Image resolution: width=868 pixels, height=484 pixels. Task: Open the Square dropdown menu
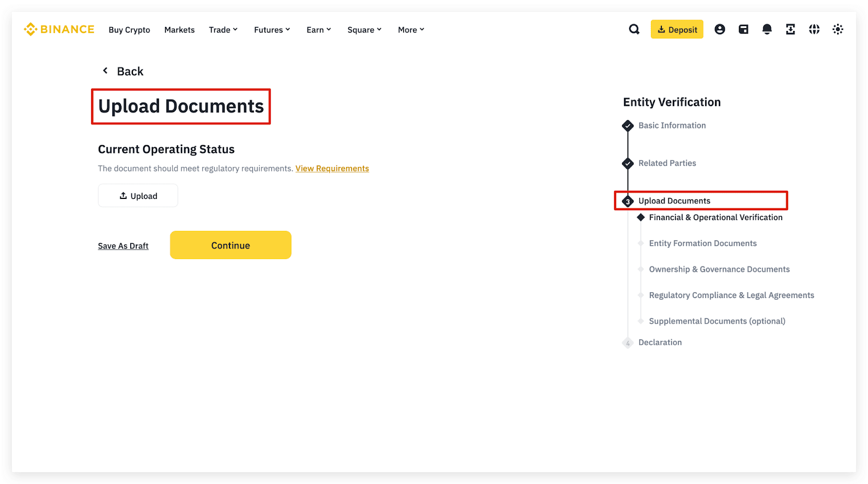tap(364, 30)
